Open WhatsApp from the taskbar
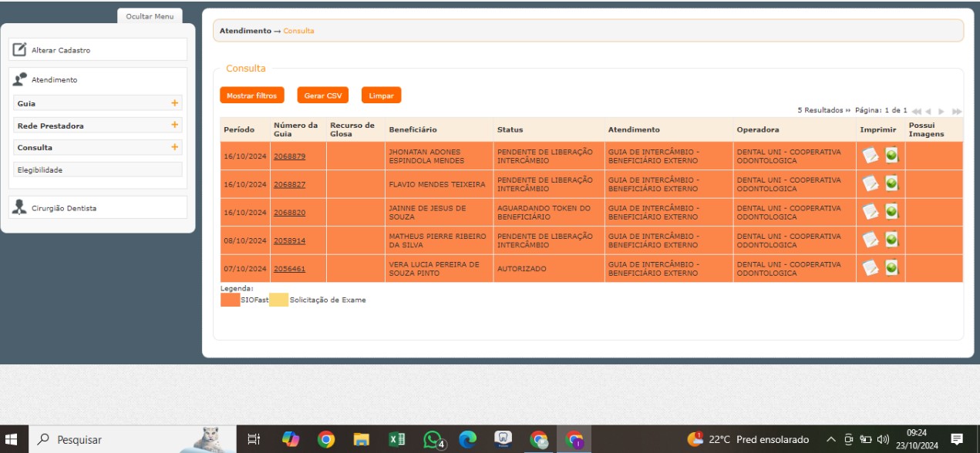Screen dimensions: 980x453 point(433,439)
